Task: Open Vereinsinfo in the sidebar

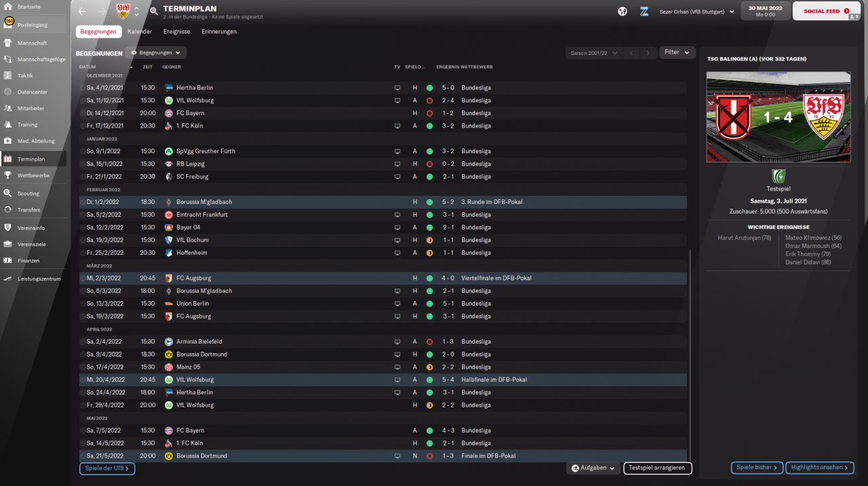Action: [34, 228]
